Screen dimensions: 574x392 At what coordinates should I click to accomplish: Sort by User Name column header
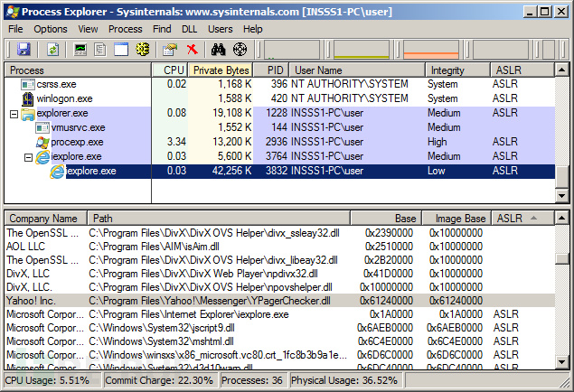tap(357, 70)
